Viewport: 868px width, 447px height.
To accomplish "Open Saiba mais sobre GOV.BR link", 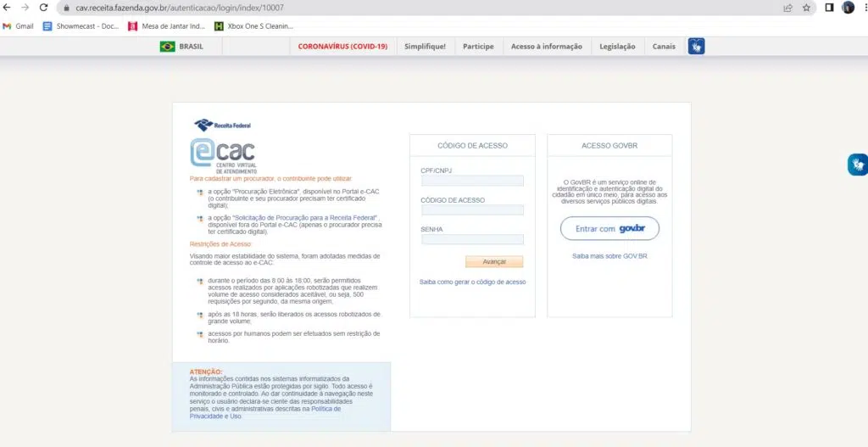I will point(609,256).
